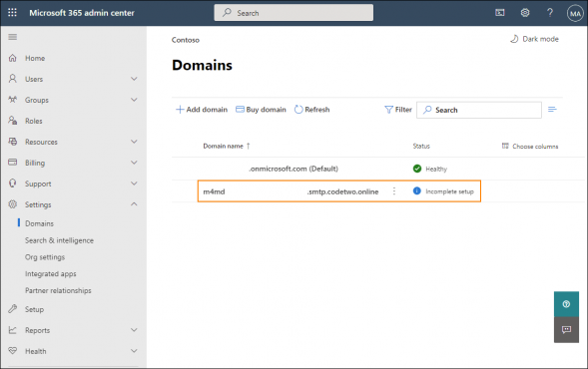Click the Resources icon
Image resolution: width=588 pixels, height=369 pixels.
click(x=13, y=142)
